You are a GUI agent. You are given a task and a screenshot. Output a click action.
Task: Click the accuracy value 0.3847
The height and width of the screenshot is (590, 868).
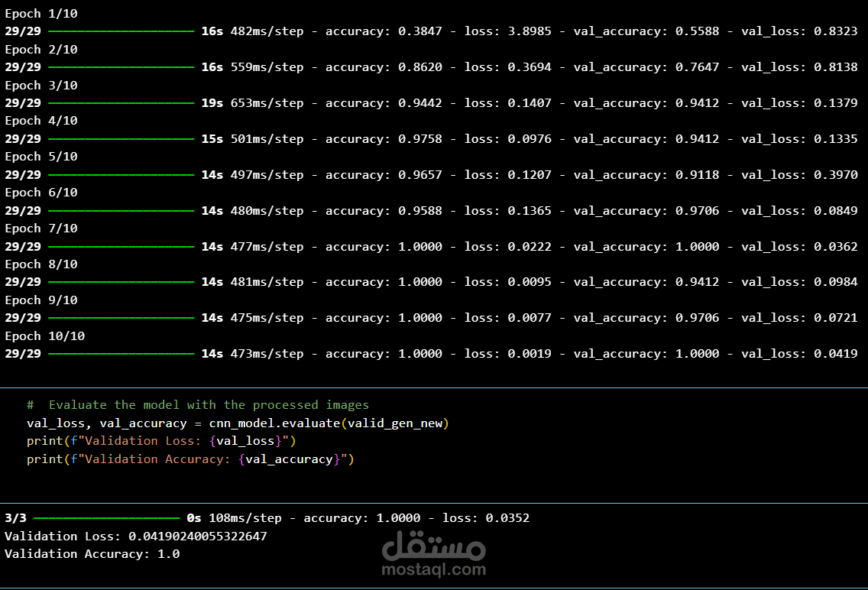420,31
